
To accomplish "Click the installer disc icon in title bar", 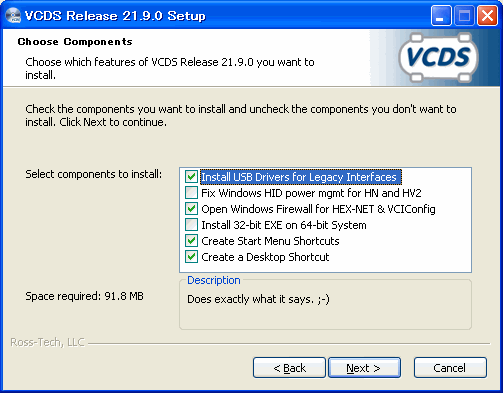I will click(13, 15).
